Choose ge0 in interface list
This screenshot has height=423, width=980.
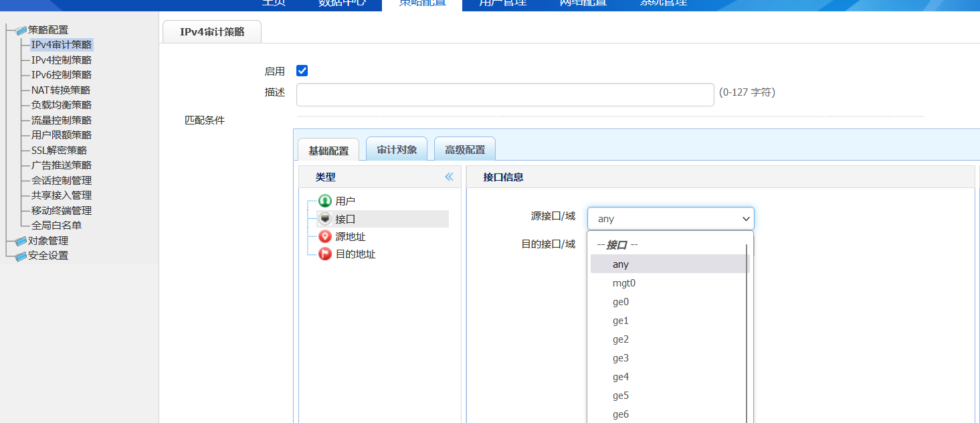point(670,302)
